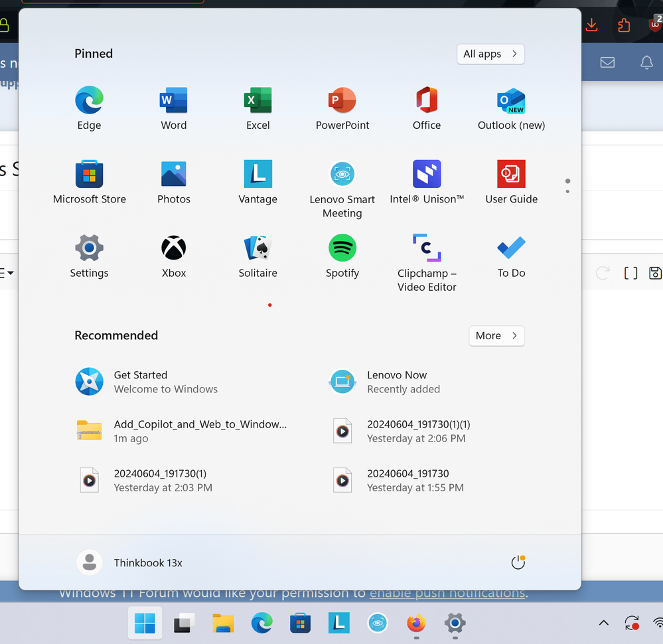
Task: Open the Power options button
Action: pos(518,563)
